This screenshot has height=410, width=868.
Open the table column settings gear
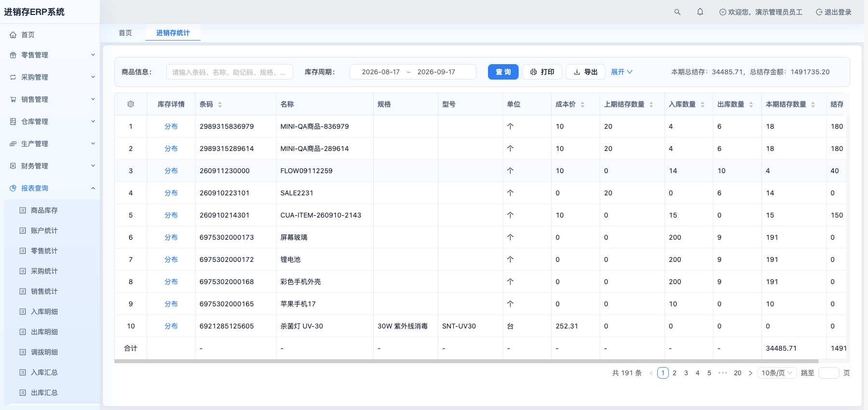[131, 104]
